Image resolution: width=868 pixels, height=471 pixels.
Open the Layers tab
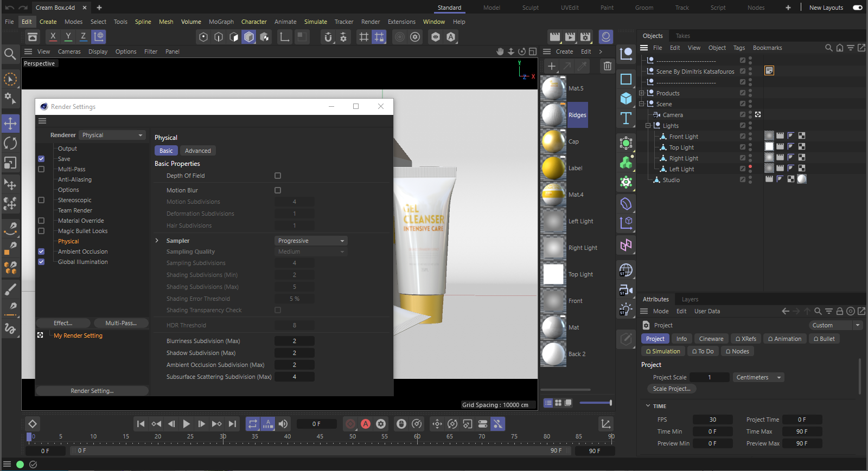point(690,299)
